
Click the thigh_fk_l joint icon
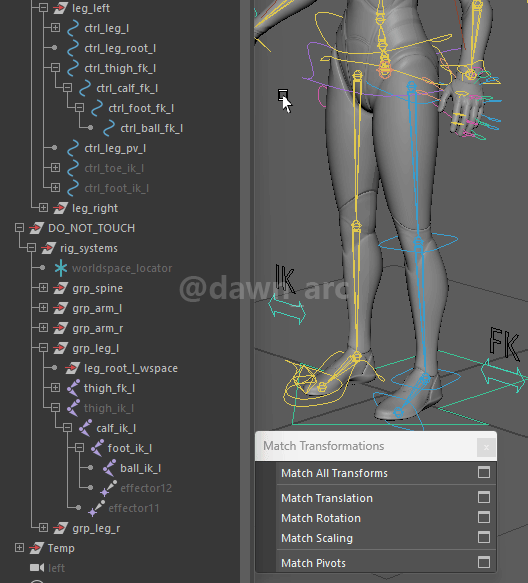point(73,388)
